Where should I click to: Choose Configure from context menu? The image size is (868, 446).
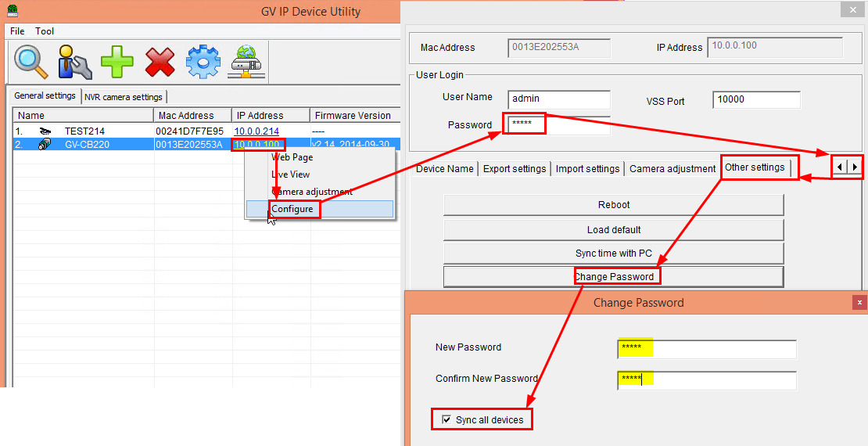[320, 209]
